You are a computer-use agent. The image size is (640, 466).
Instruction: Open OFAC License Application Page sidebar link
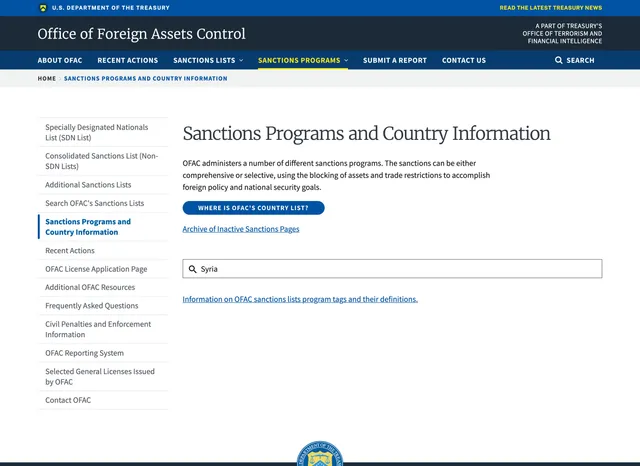click(x=96, y=269)
